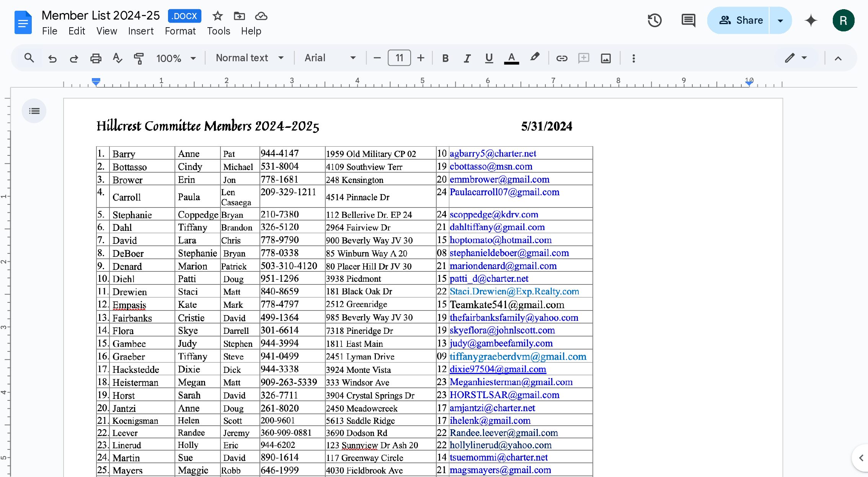Click the document title Member List 2024-25
The height and width of the screenshot is (477, 868).
pos(101,16)
